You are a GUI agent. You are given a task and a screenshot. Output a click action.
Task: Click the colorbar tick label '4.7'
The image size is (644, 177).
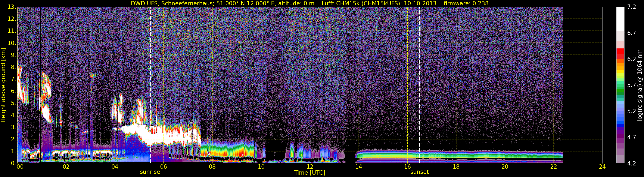[632, 137]
